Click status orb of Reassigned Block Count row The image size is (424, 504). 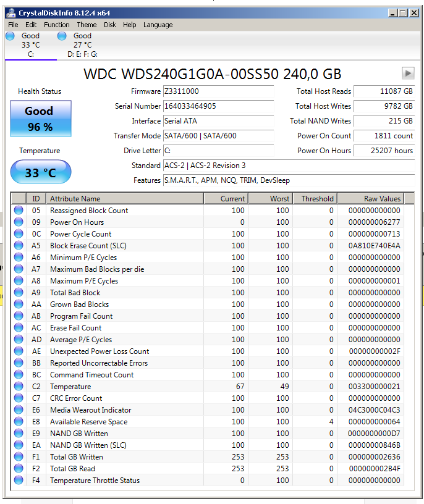(19, 210)
